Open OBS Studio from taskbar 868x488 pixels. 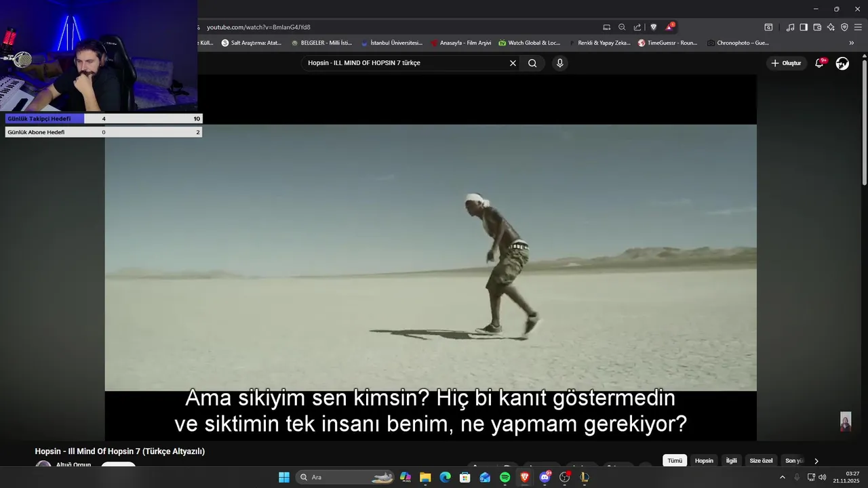(564, 477)
